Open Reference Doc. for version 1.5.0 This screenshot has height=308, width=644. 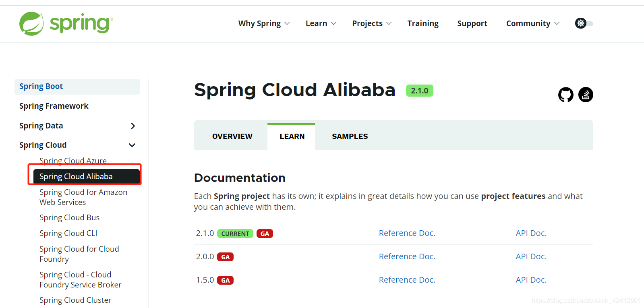pyautogui.click(x=407, y=280)
